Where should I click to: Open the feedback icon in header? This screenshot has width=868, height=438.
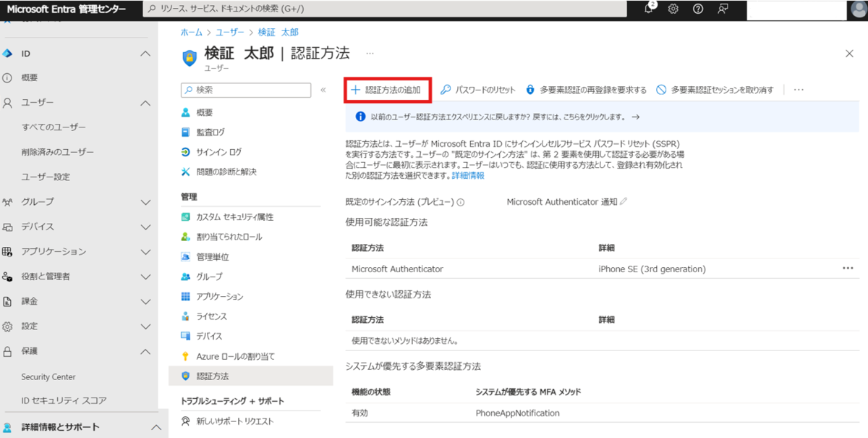[x=723, y=9]
